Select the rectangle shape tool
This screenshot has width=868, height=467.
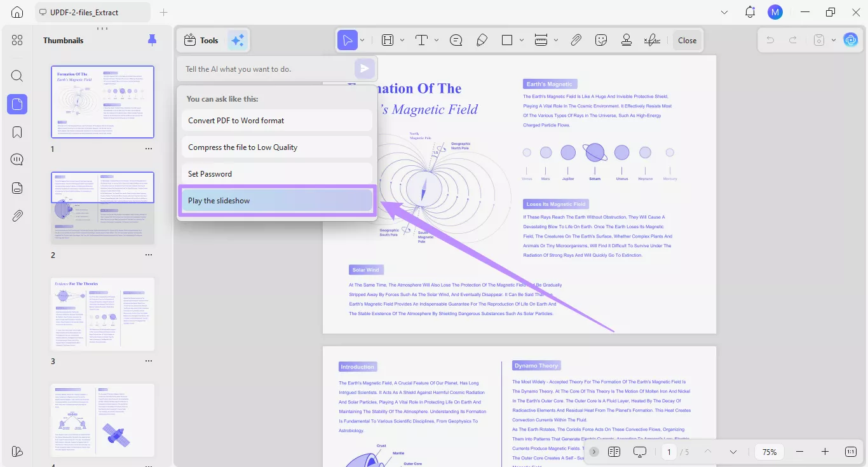point(507,40)
